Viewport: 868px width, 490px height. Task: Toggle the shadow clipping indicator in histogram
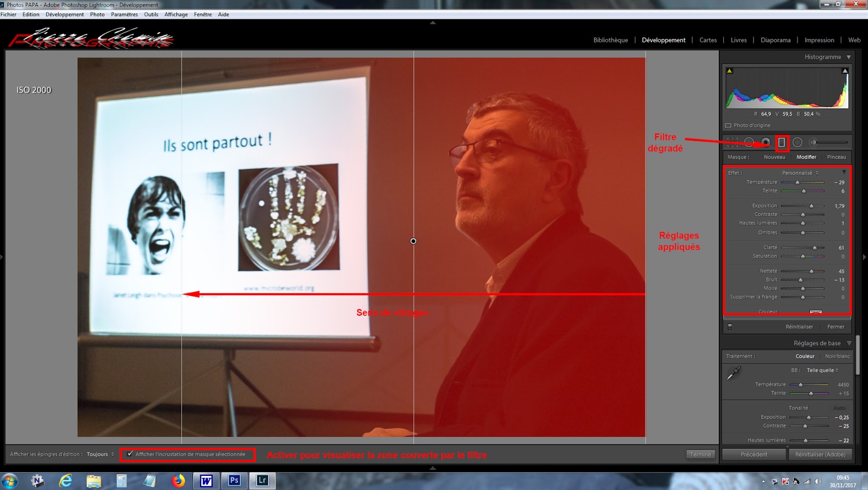(730, 71)
